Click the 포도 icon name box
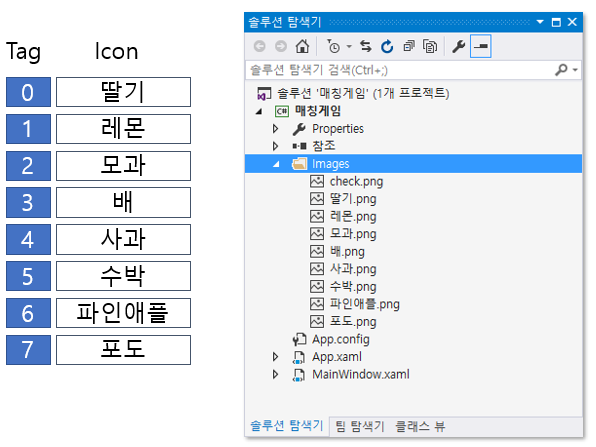The height and width of the screenshot is (447, 596). point(124,350)
